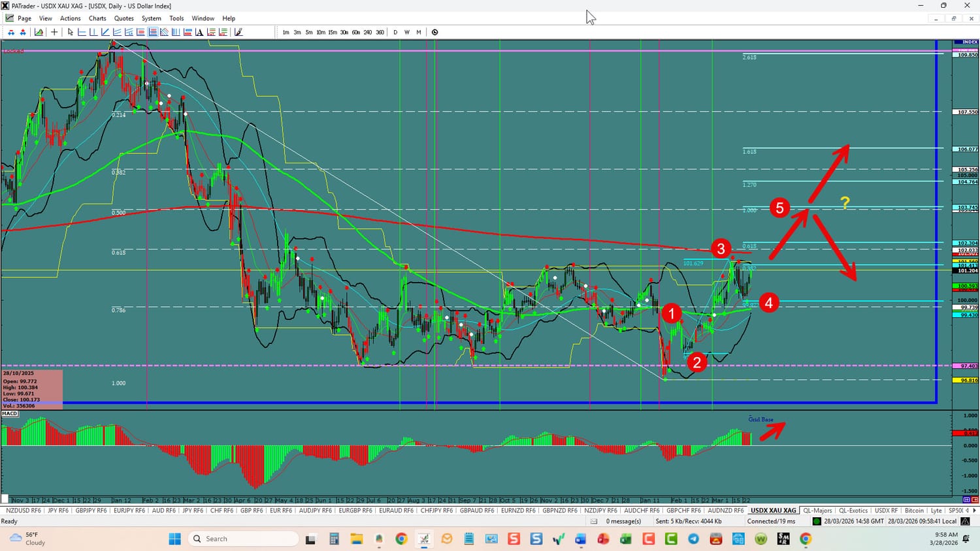The width and height of the screenshot is (980, 551).
Task: Click the pencil draw tool icon
Action: (x=238, y=32)
